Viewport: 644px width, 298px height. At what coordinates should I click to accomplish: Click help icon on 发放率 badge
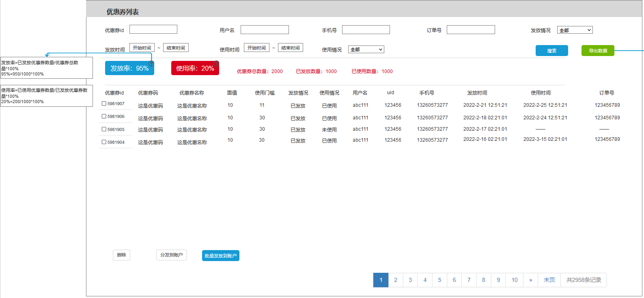[x=151, y=64]
